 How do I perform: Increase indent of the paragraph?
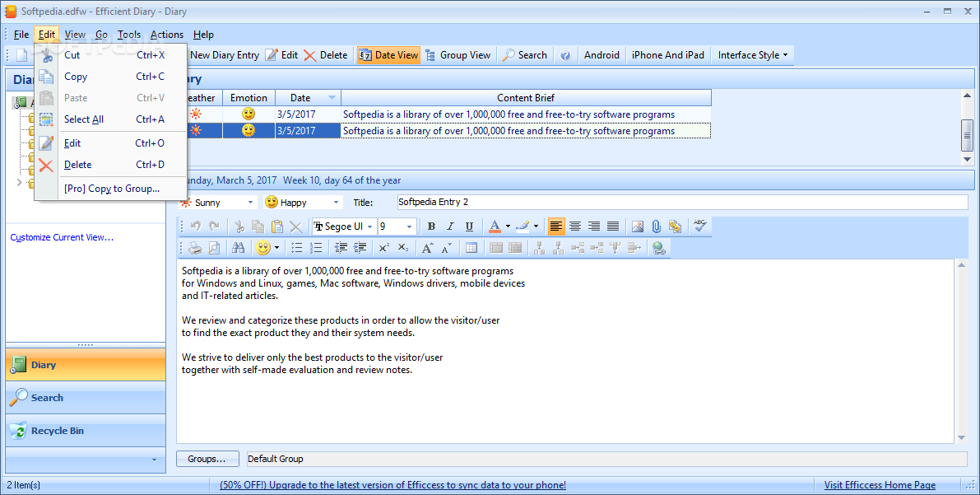click(360, 248)
